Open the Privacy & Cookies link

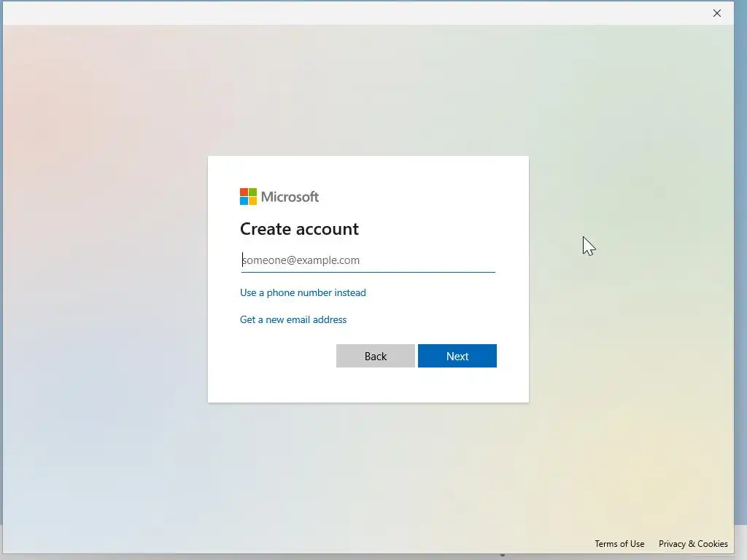[x=693, y=544]
